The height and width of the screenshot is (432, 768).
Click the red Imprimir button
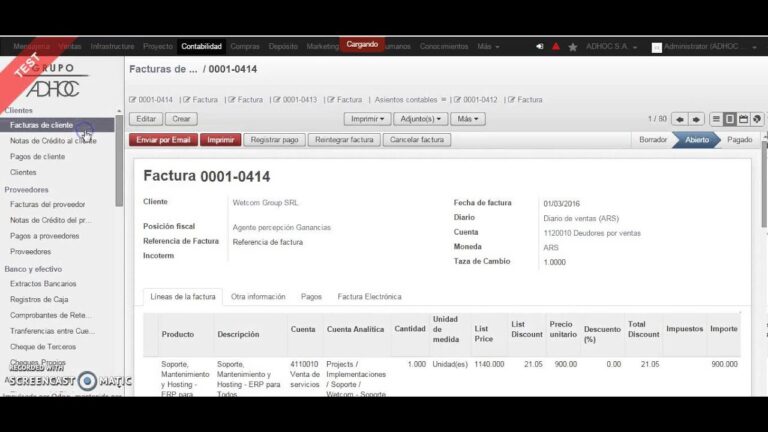220,140
